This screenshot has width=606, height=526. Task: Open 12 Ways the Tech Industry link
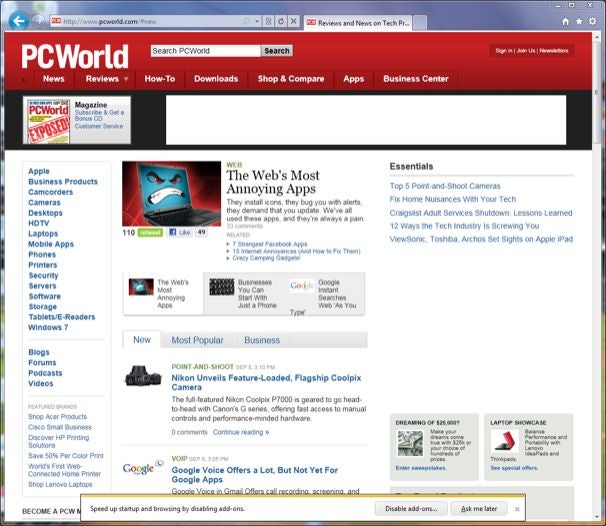[x=464, y=226]
